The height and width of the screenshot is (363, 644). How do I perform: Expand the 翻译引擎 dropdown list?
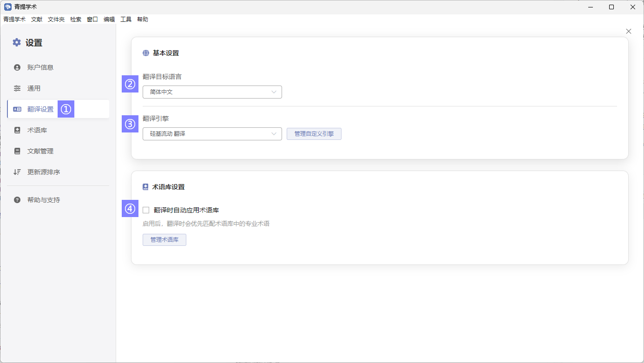click(212, 134)
